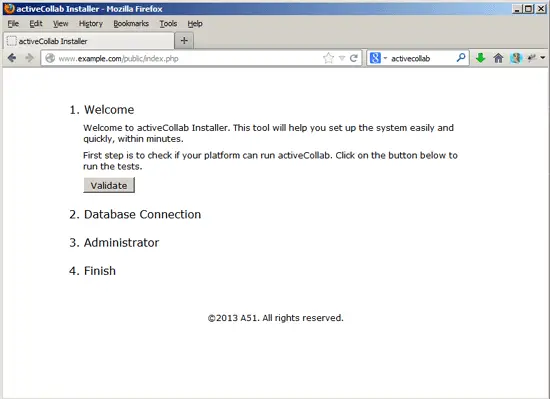The width and height of the screenshot is (550, 399).
Task: Click the globe site identity icon
Action: 50,58
